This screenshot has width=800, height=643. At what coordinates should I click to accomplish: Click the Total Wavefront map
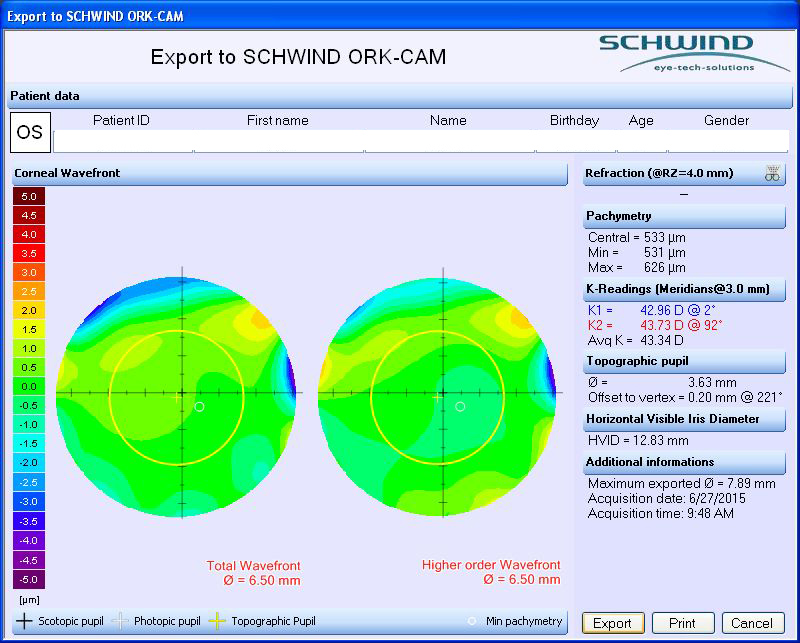click(177, 397)
